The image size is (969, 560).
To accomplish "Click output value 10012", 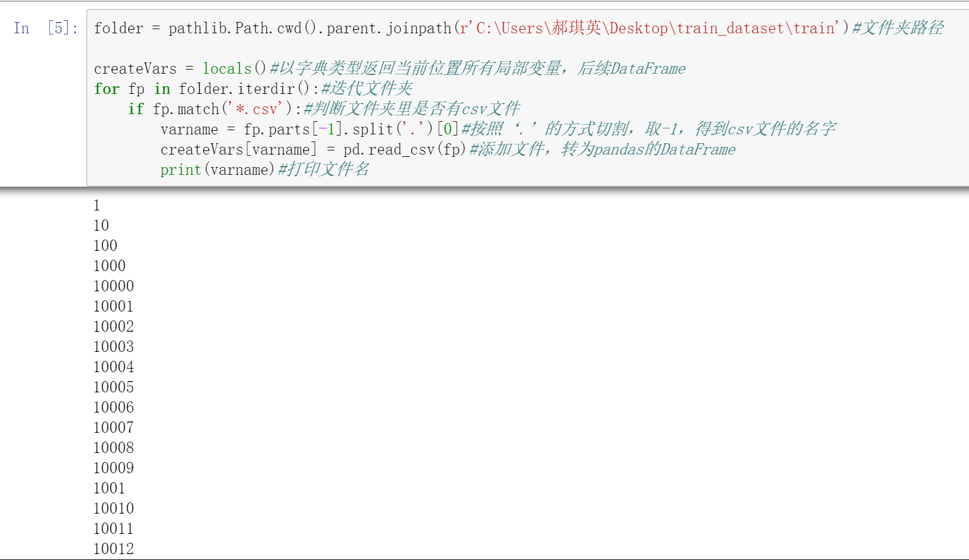I will pos(114,549).
